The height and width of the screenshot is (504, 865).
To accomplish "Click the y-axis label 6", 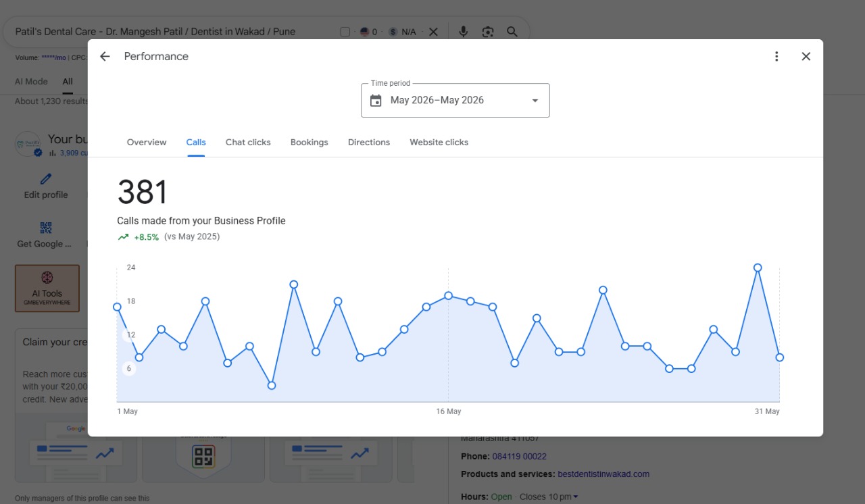I will 129,369.
